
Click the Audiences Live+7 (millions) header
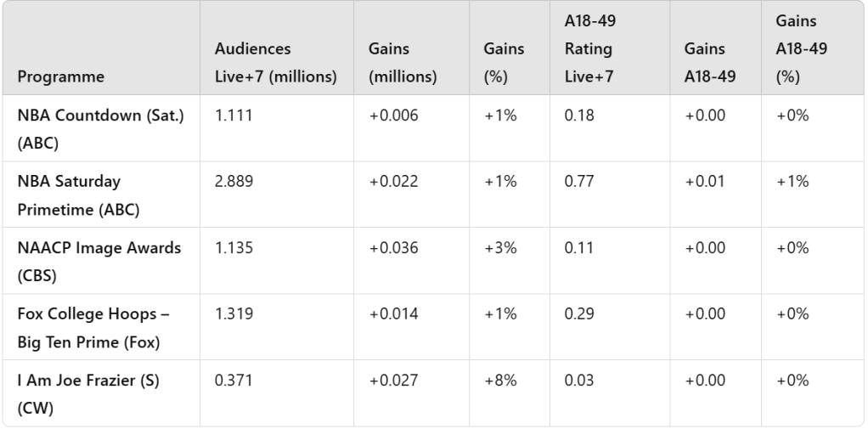275,63
